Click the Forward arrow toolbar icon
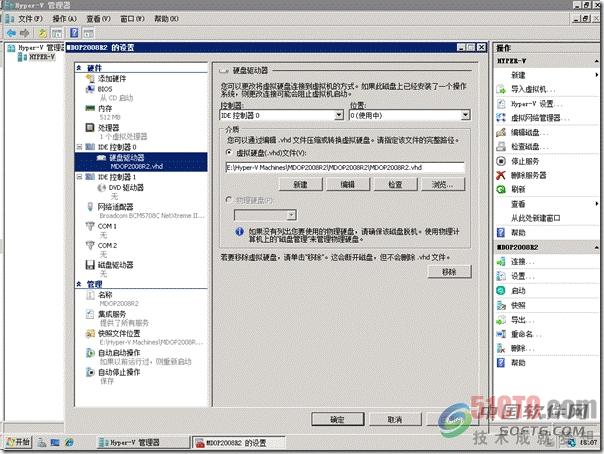604x454 pixels. [x=25, y=33]
